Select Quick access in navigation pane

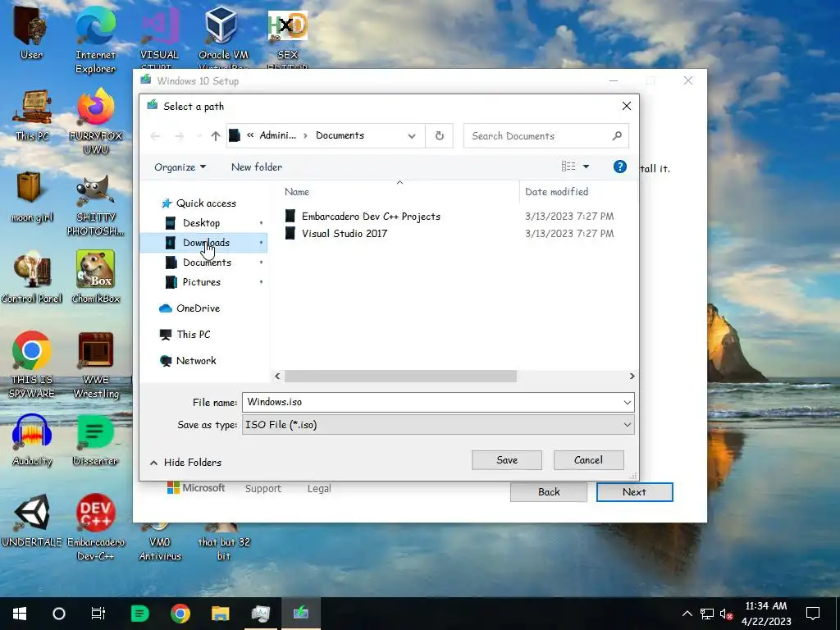click(199, 203)
